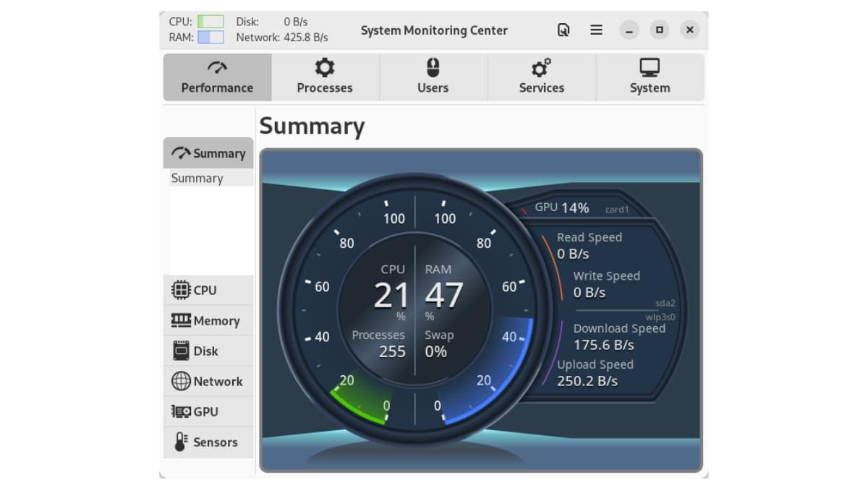Open the Performance tab

point(217,77)
